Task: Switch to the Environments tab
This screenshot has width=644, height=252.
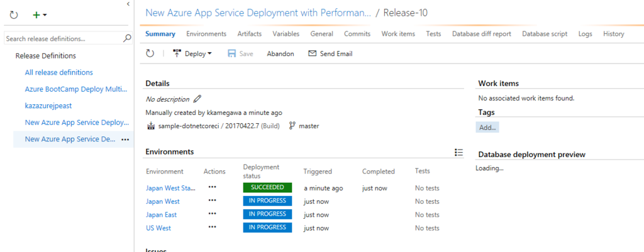Action: [206, 34]
